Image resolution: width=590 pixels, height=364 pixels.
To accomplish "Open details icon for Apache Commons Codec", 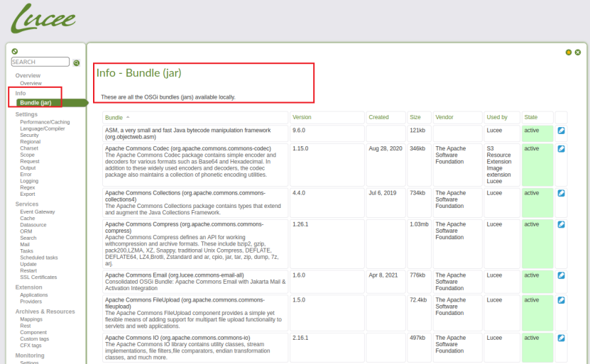I will click(x=561, y=149).
